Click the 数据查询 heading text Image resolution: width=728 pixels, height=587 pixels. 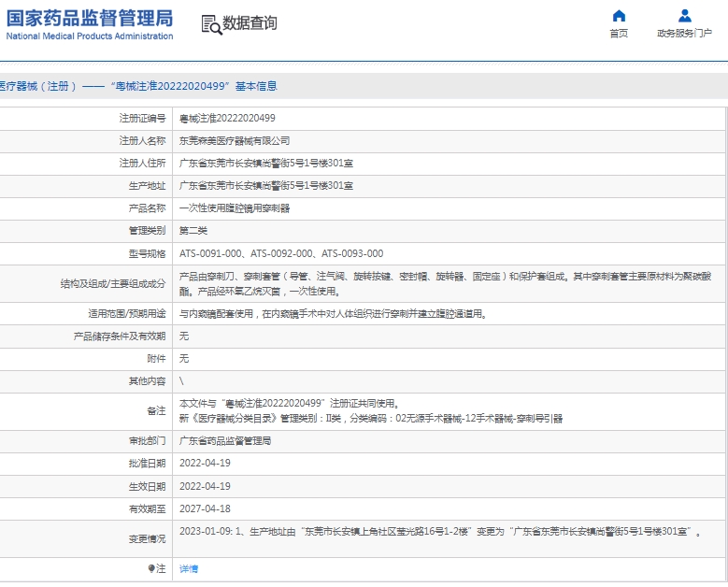point(250,22)
